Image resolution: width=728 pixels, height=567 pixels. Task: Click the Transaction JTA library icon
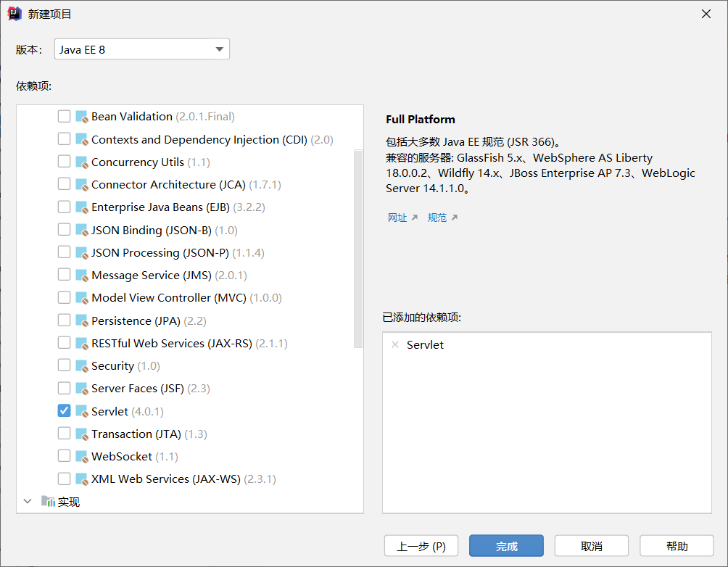[x=82, y=434]
